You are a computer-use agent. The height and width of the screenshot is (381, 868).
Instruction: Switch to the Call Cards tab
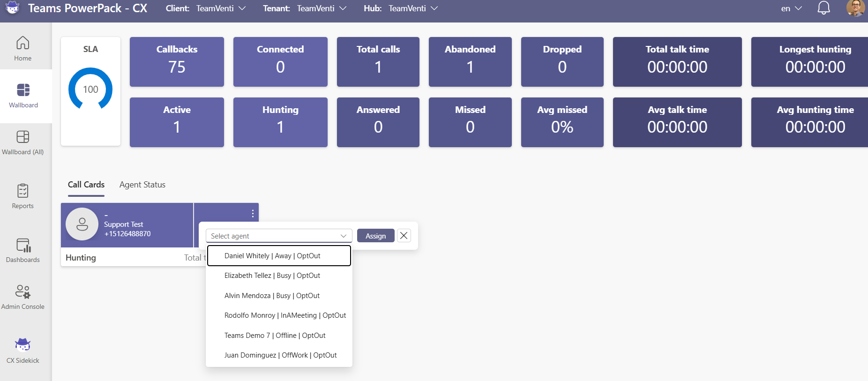click(86, 185)
